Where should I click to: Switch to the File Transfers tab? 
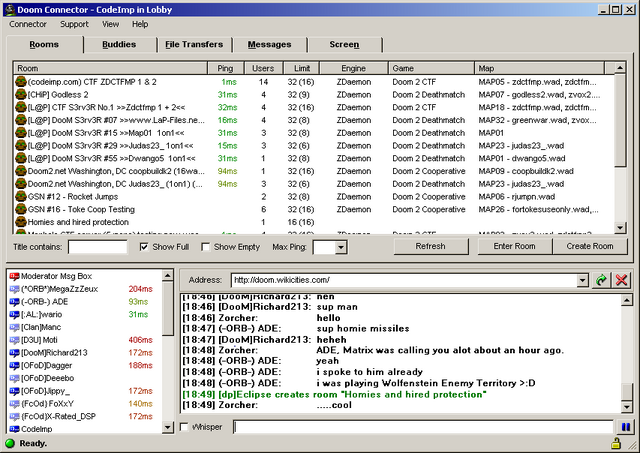194,44
